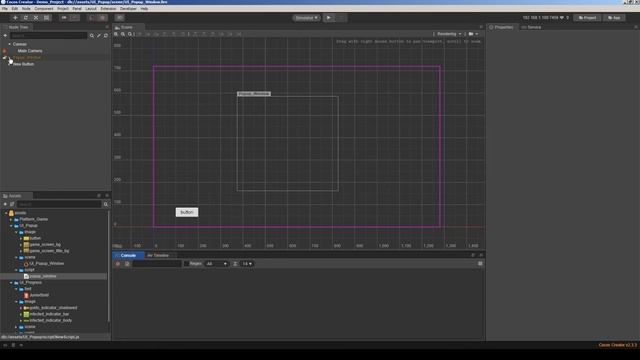Viewport: 640px width, 360px height.
Task: Collapse the Canvas node
Action: (x=9, y=44)
